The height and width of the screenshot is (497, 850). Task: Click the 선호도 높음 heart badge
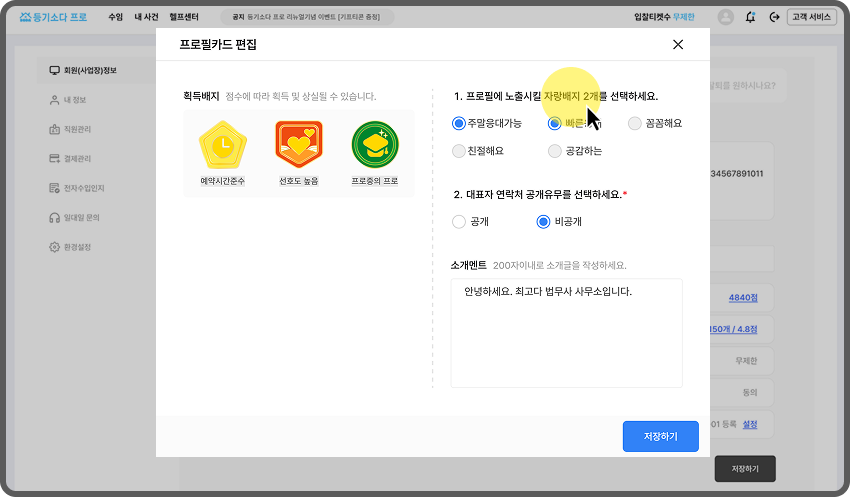click(299, 144)
